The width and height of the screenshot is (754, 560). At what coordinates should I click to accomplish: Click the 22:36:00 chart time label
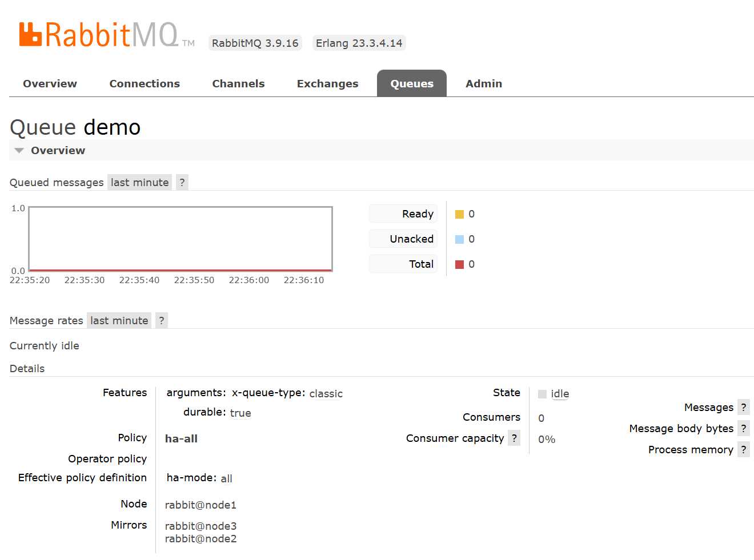pos(249,280)
